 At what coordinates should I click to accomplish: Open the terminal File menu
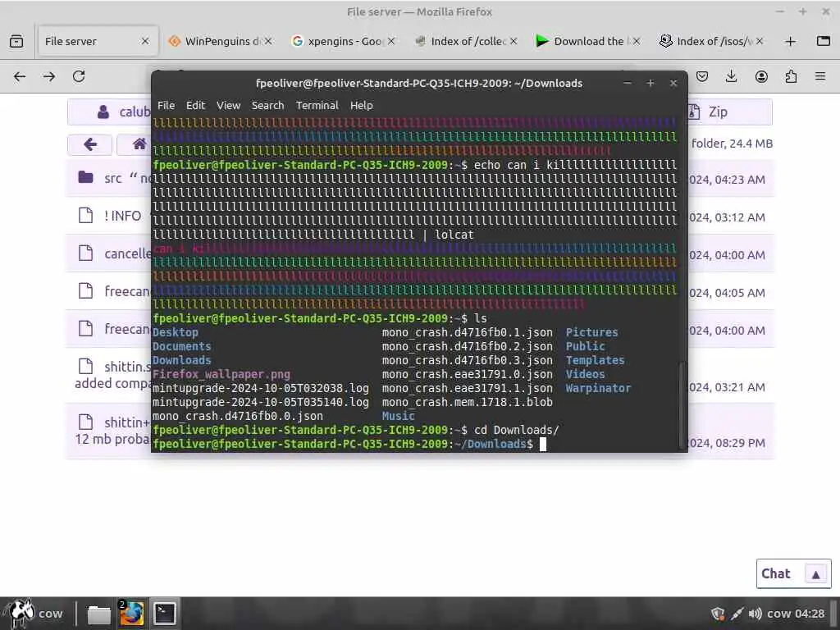tap(166, 106)
